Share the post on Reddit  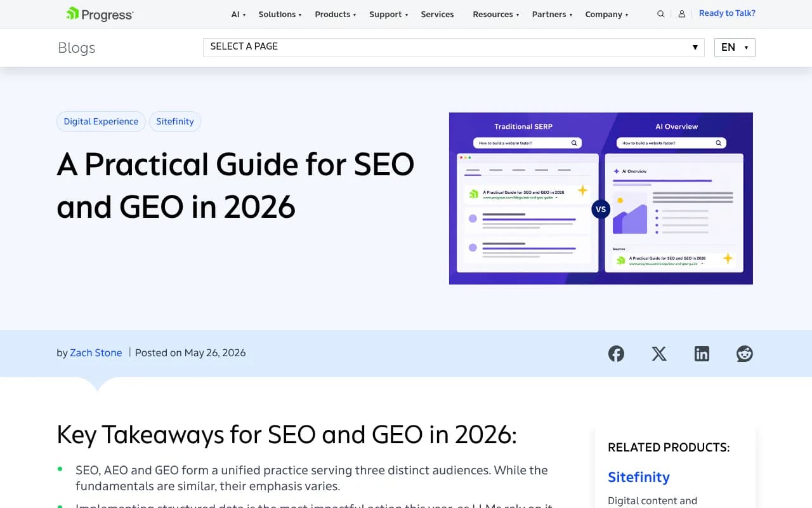point(745,354)
